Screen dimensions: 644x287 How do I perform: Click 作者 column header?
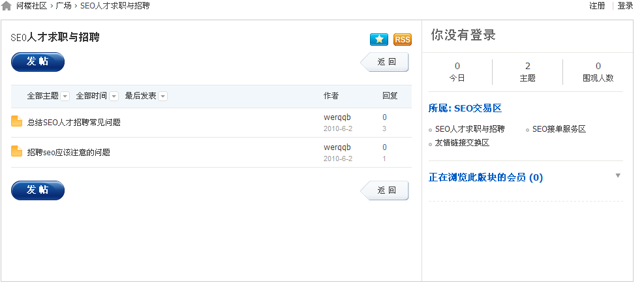[x=331, y=96]
